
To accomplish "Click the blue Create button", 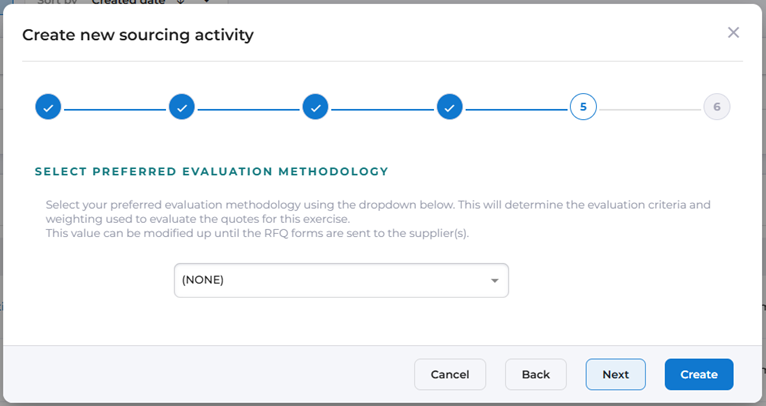I will [x=699, y=374].
